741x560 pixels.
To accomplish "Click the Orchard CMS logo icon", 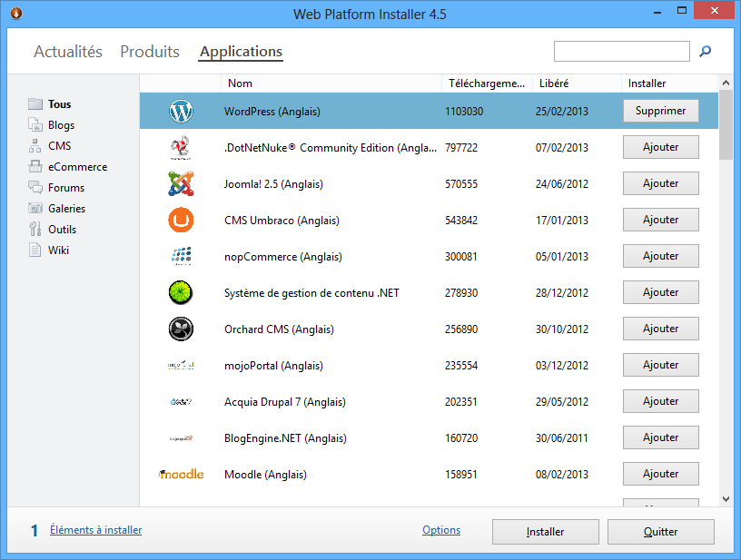I will (181, 329).
